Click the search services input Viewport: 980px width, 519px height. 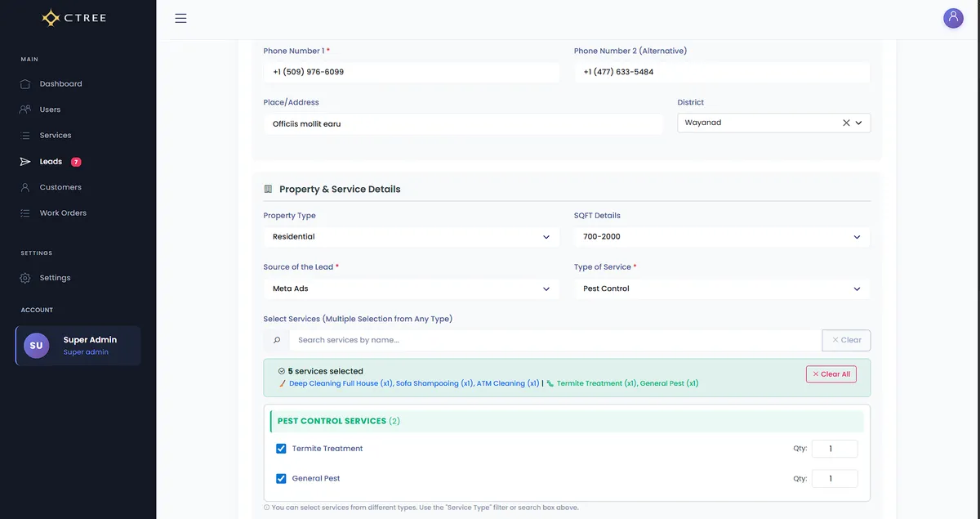[x=555, y=340]
